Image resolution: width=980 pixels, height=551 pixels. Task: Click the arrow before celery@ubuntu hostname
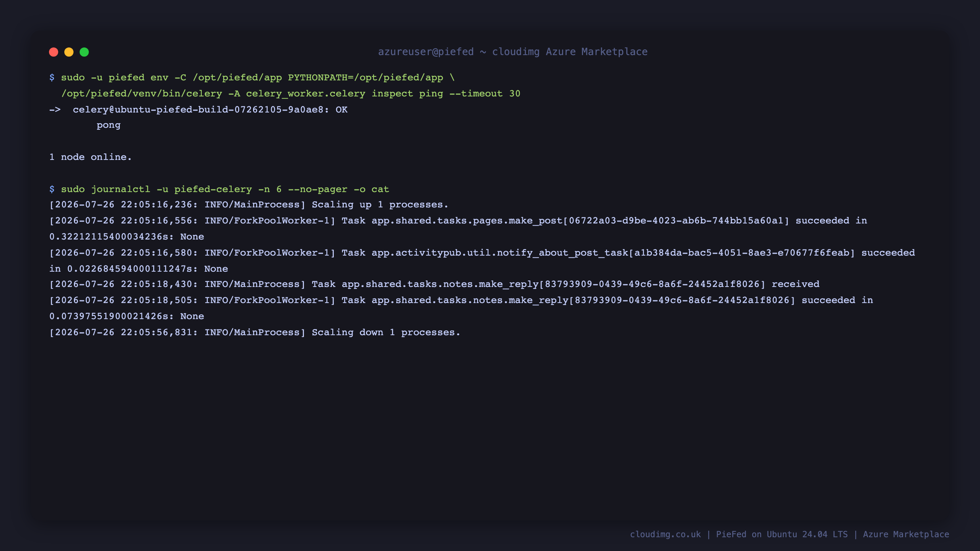point(55,110)
